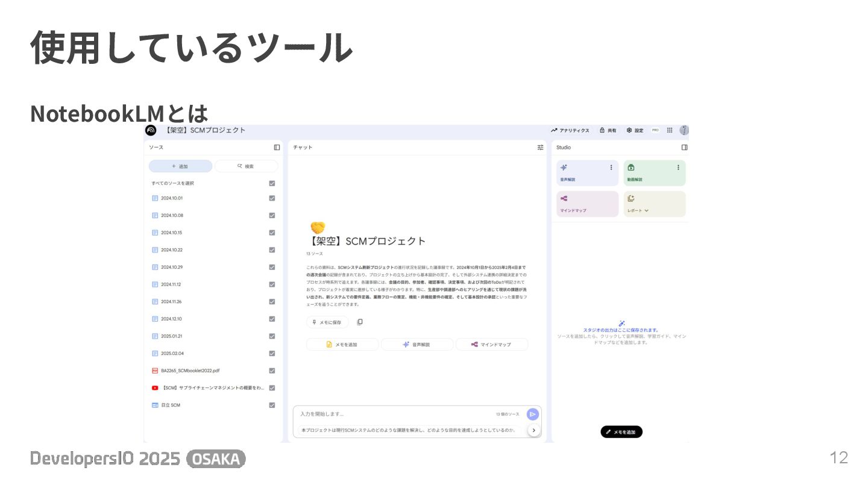
Task: Click the 【架空】SCMプロジェクト notebook title in header
Action: tap(205, 130)
